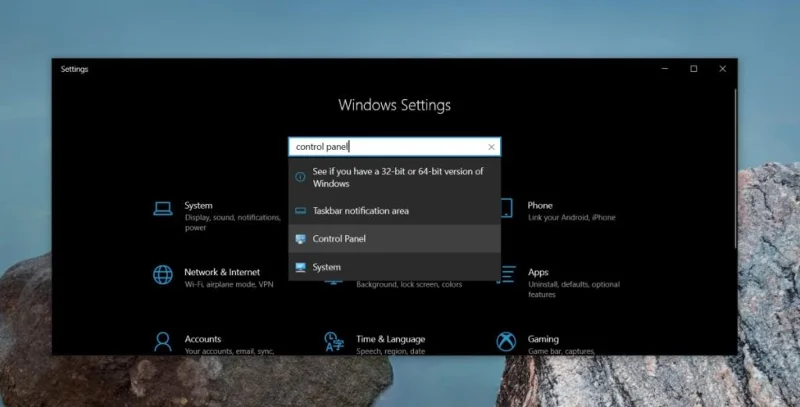Viewport: 800px width, 407px height.
Task: Click Display, sound, notifications, power description
Action: pyautogui.click(x=233, y=222)
